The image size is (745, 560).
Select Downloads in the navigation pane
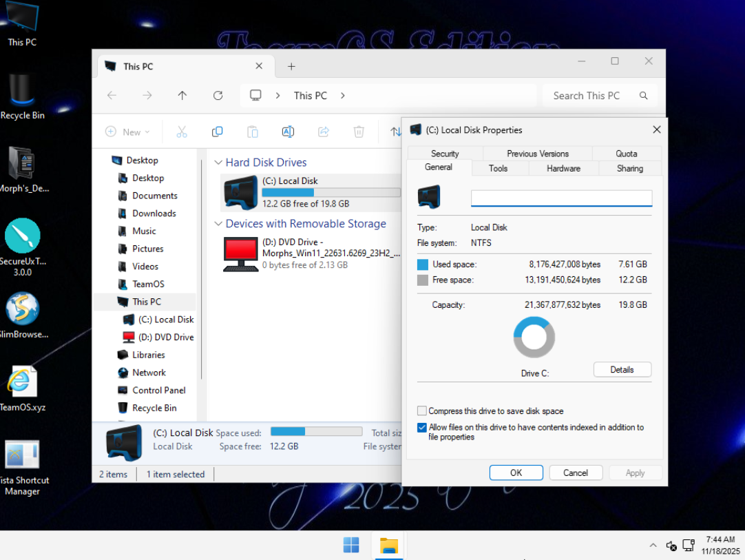tap(154, 214)
